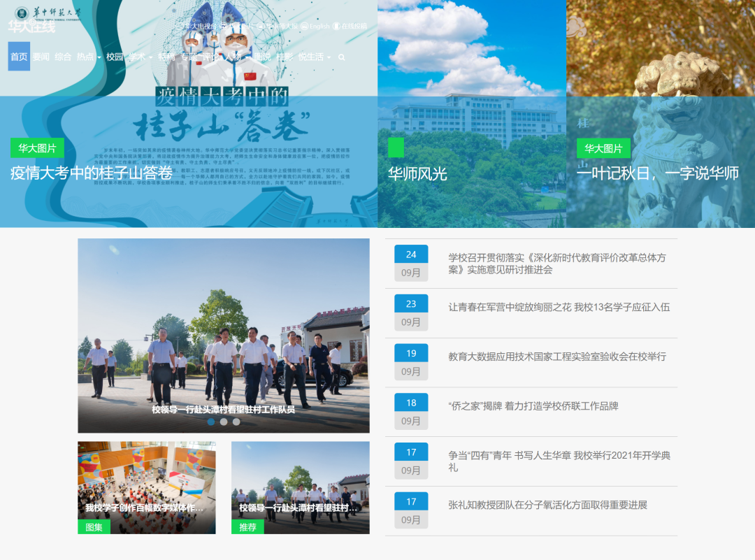Screen dimensions: 755x560
Task: Click the green 推荐 tag
Action: point(247,527)
